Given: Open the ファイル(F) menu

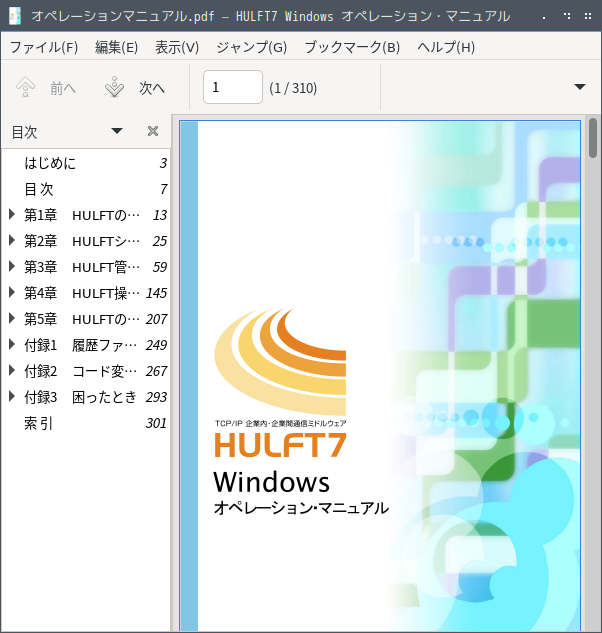Looking at the screenshot, I should [x=44, y=47].
